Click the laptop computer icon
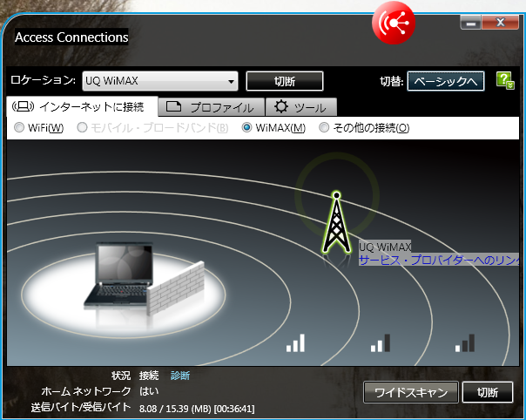This screenshot has width=526, height=420. pyautogui.click(x=118, y=274)
